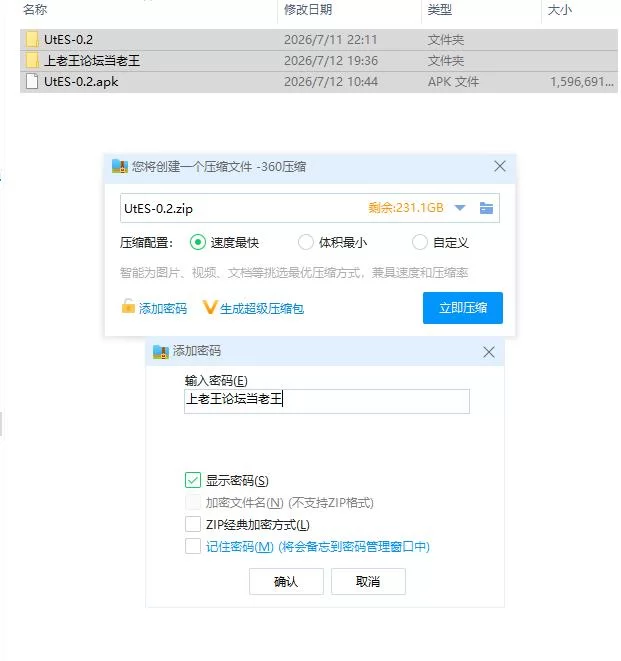The width and height of the screenshot is (621, 661).
Task: Click the UtES-0.2.apk file icon
Action: pos(32,82)
